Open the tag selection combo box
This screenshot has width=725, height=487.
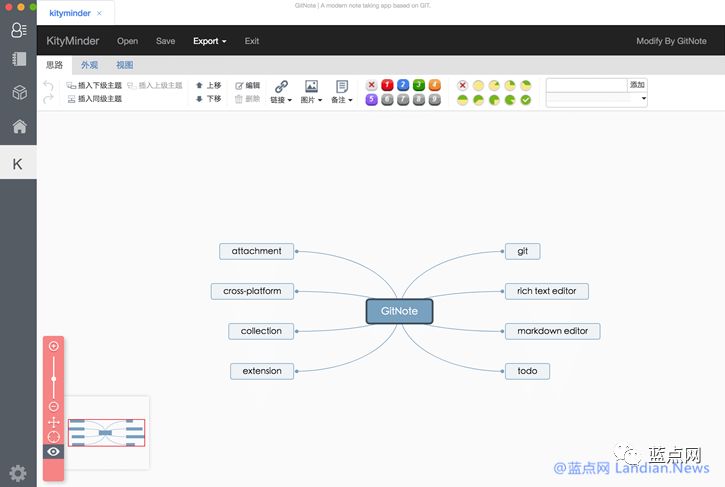point(596,99)
